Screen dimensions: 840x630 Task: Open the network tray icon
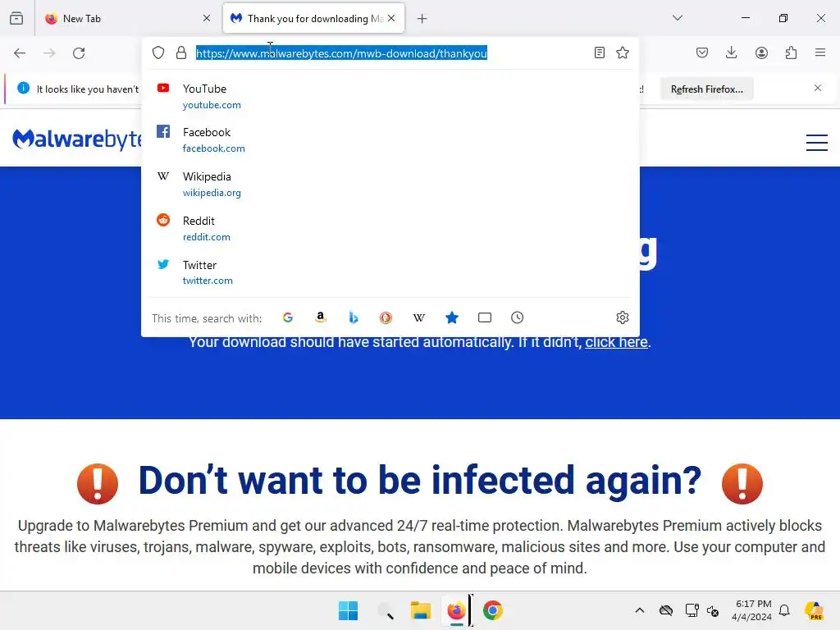(692, 610)
